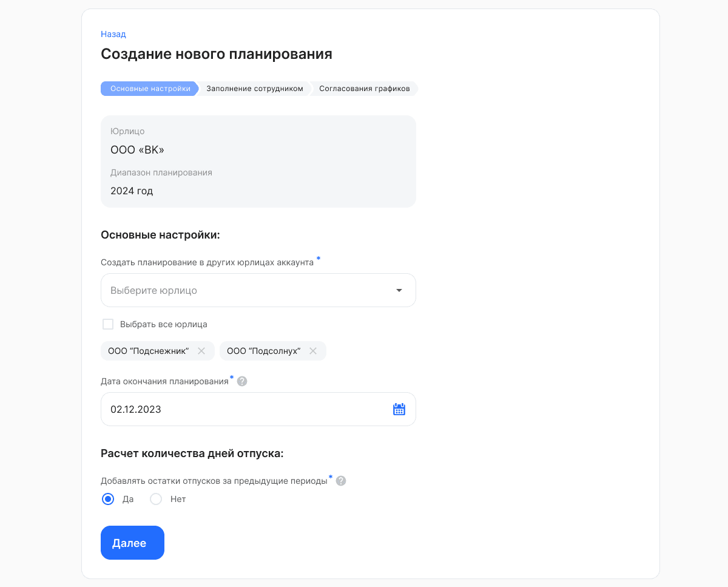Check the Выбрать все юрлица checkbox

tap(108, 324)
